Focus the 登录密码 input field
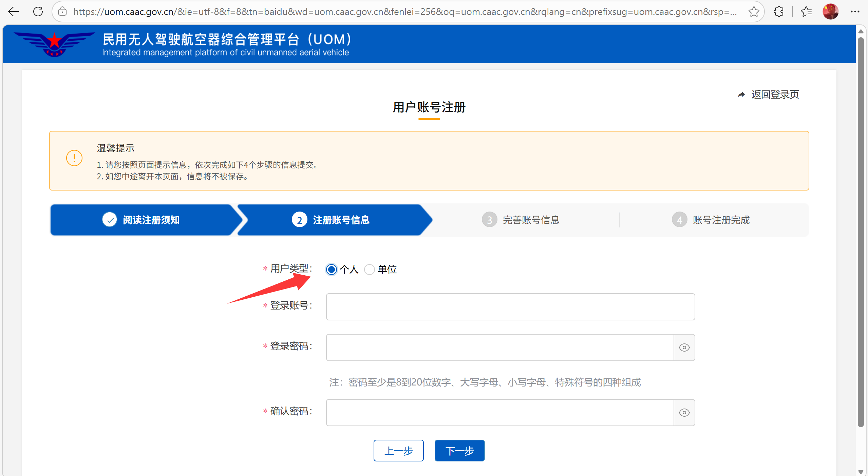 [500, 348]
